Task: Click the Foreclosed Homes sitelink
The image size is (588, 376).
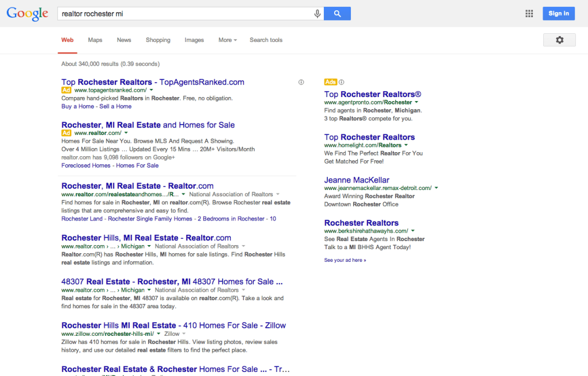Action: (x=86, y=166)
